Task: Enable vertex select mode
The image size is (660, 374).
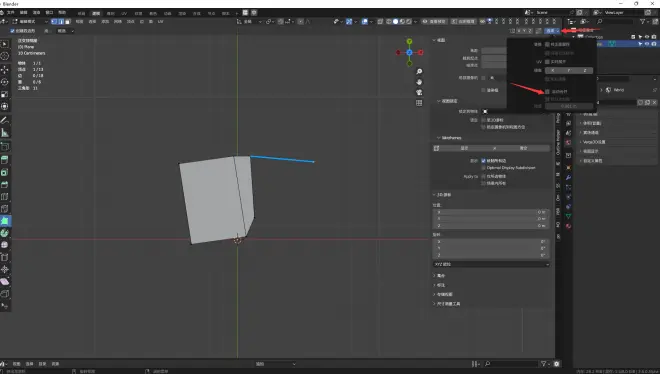Action: pos(54,21)
